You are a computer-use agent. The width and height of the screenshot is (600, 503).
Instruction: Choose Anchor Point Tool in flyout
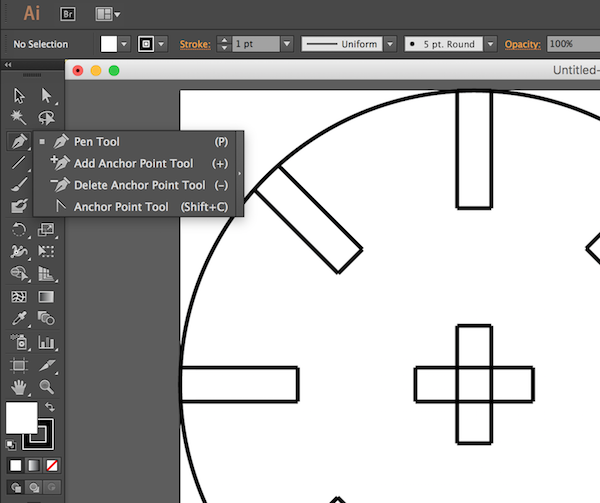click(136, 207)
